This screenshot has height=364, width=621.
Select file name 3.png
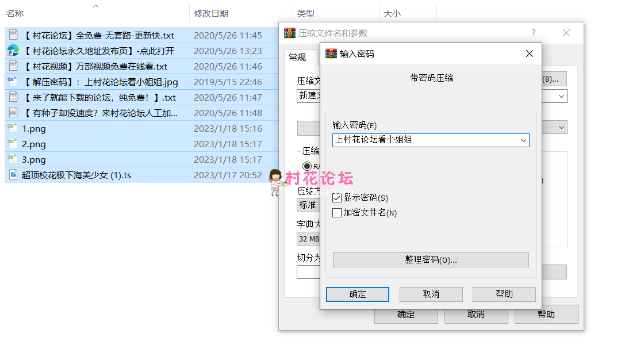[34, 160]
